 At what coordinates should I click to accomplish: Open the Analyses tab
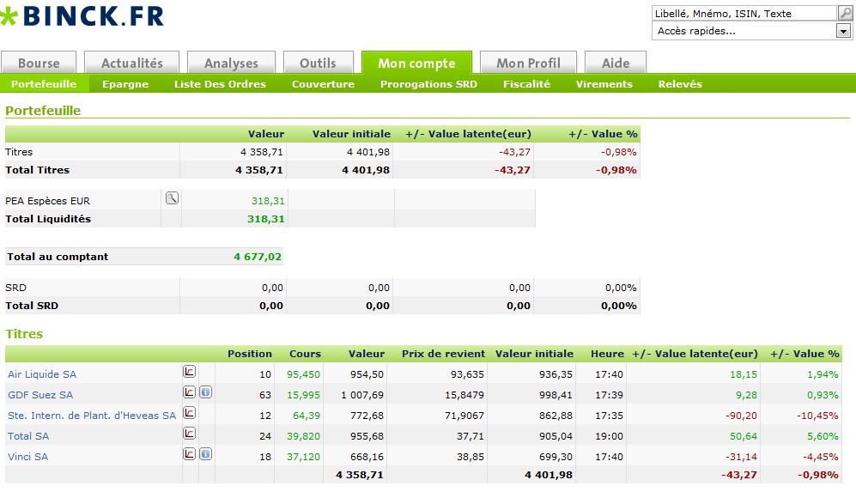(231, 63)
